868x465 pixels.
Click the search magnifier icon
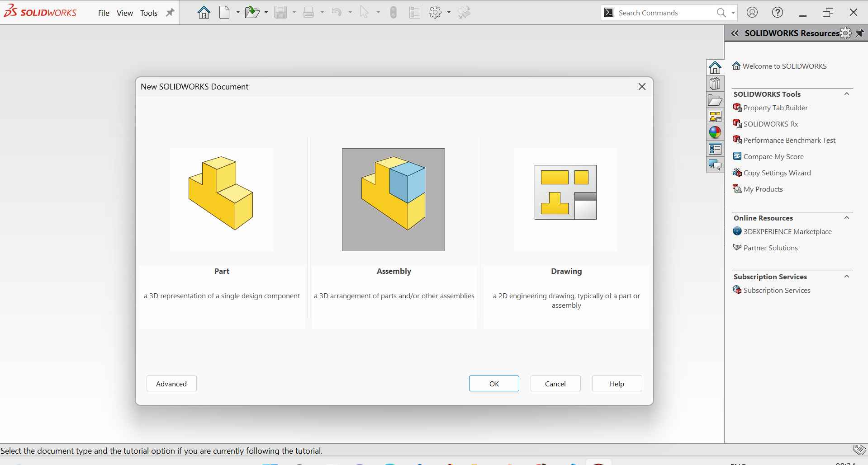pyautogui.click(x=721, y=13)
